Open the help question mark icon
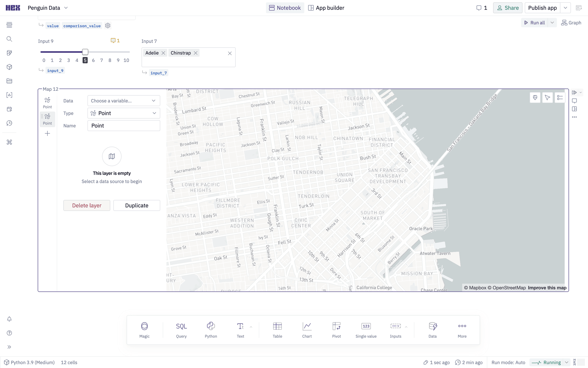This screenshot has width=588, height=368. click(9, 333)
